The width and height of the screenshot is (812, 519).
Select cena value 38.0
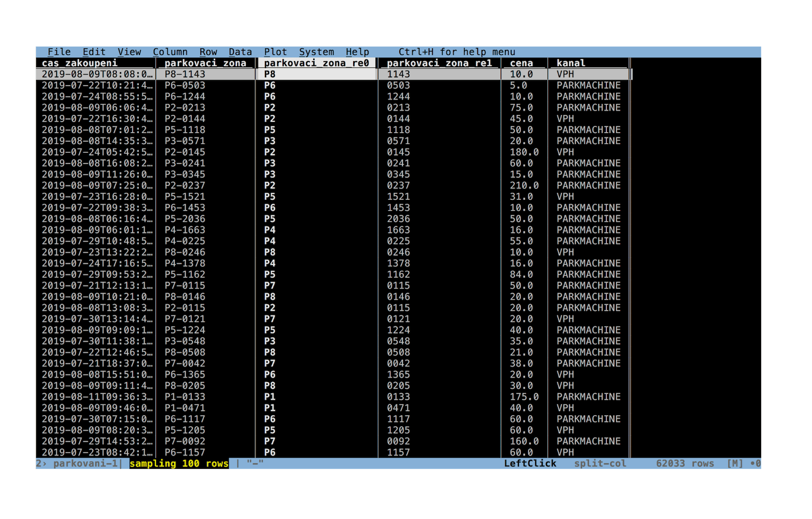click(x=521, y=363)
